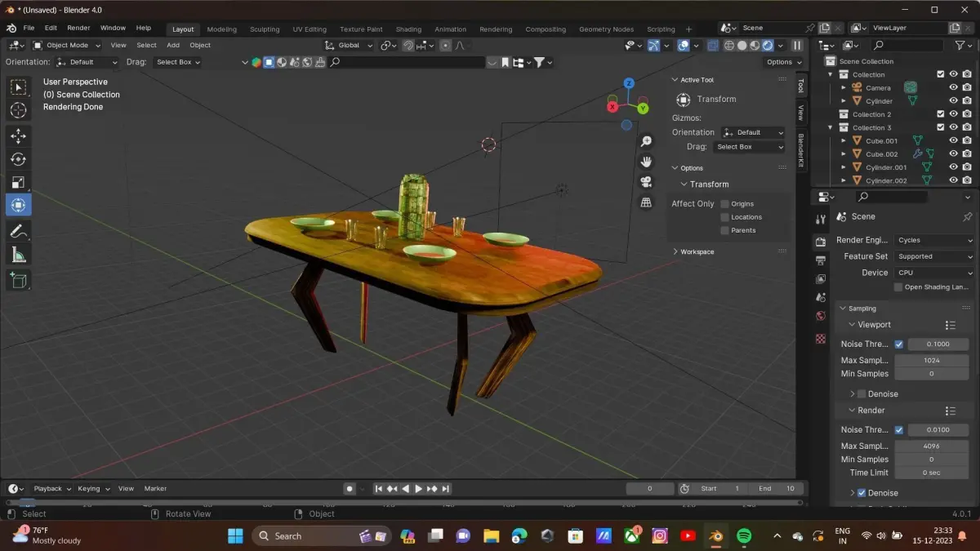Switch to material preview shading

tap(755, 46)
